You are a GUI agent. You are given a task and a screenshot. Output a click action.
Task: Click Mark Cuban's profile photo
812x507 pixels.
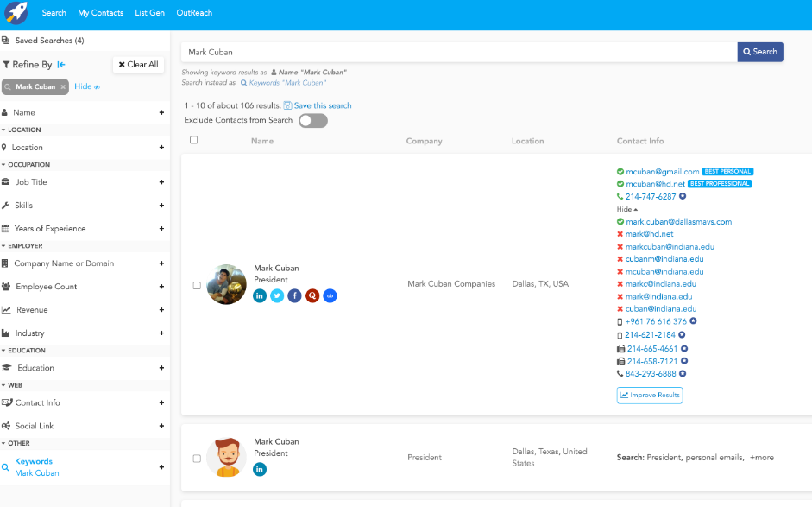(x=226, y=284)
